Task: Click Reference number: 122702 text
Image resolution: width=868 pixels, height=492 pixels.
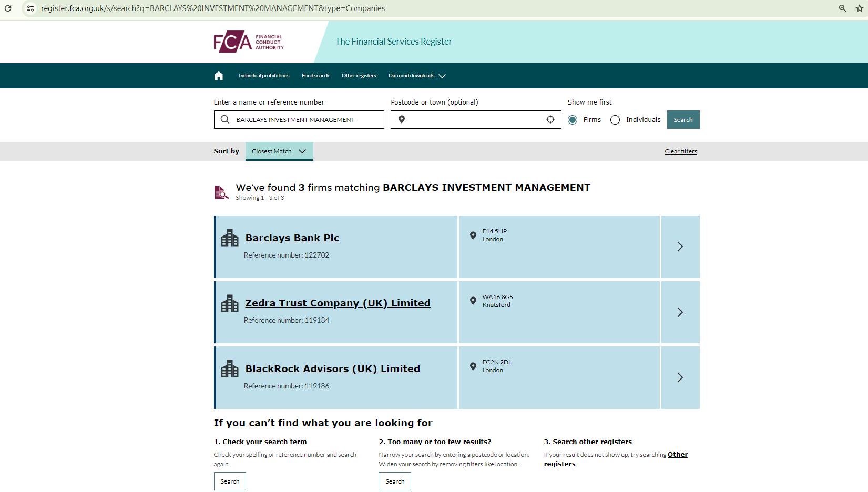Action: 287,255
